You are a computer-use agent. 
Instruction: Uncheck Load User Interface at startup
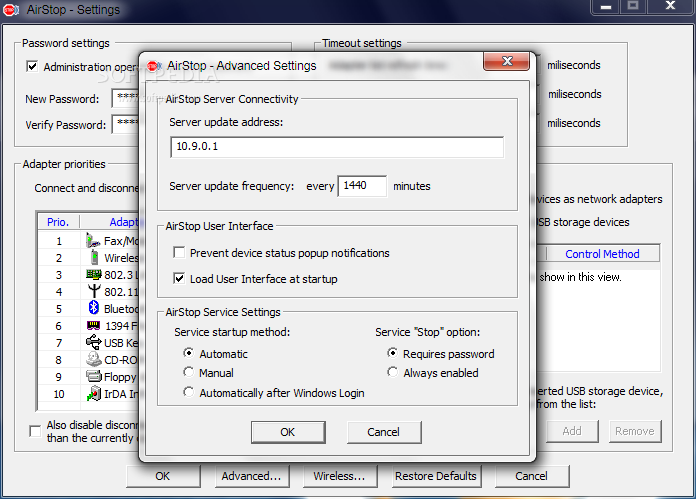pyautogui.click(x=179, y=279)
